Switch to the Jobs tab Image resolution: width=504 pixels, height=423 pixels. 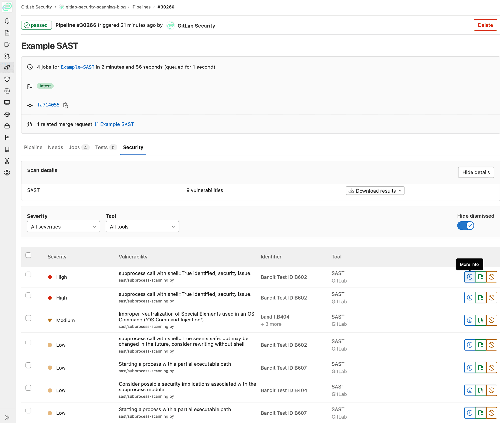coord(74,147)
